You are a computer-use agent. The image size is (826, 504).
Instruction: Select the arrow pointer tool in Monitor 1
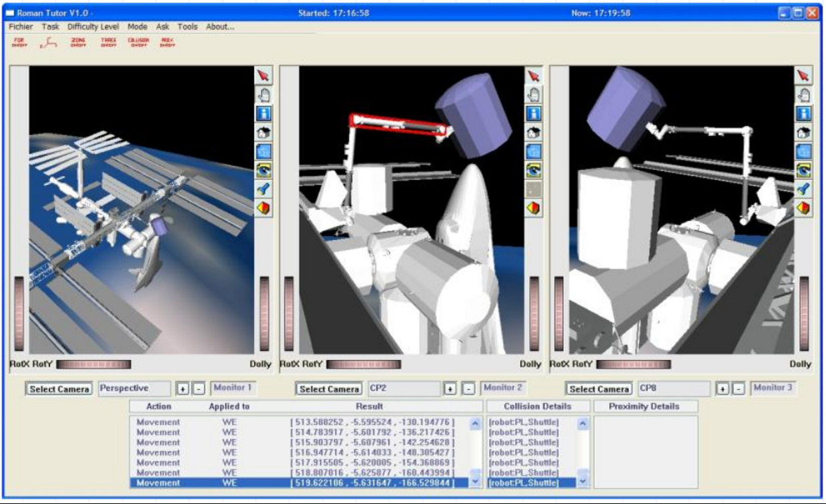point(264,75)
